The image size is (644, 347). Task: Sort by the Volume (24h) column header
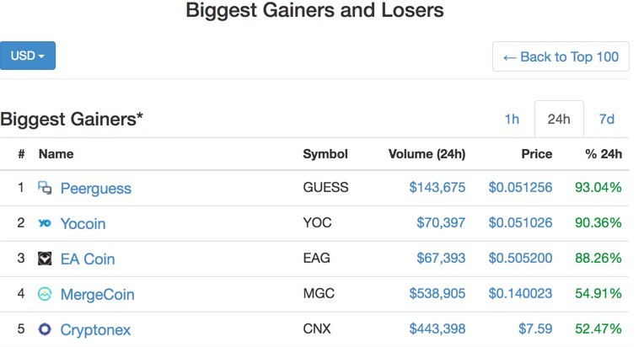click(x=427, y=154)
